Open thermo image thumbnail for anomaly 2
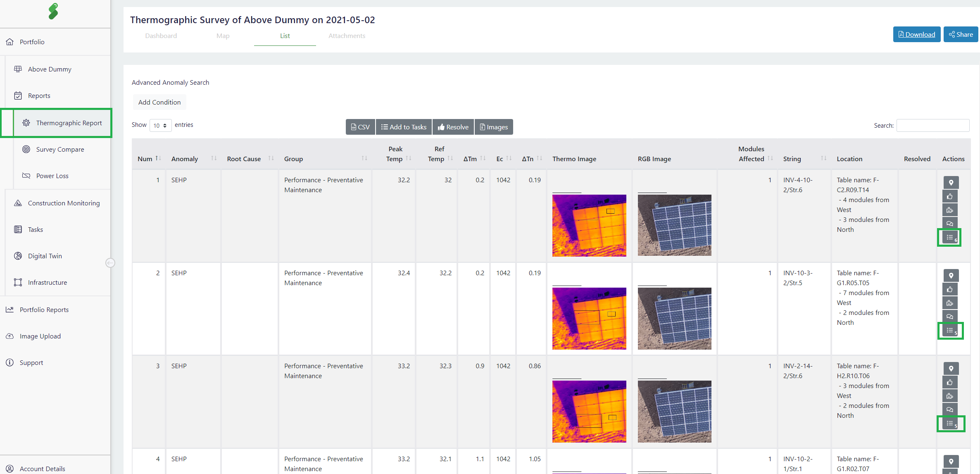The height and width of the screenshot is (474, 980). click(x=589, y=318)
